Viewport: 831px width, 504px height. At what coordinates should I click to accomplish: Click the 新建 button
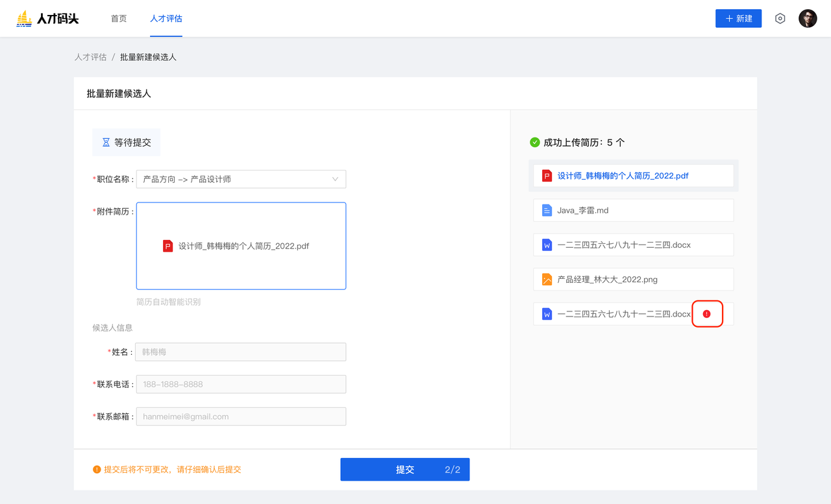pyautogui.click(x=738, y=19)
